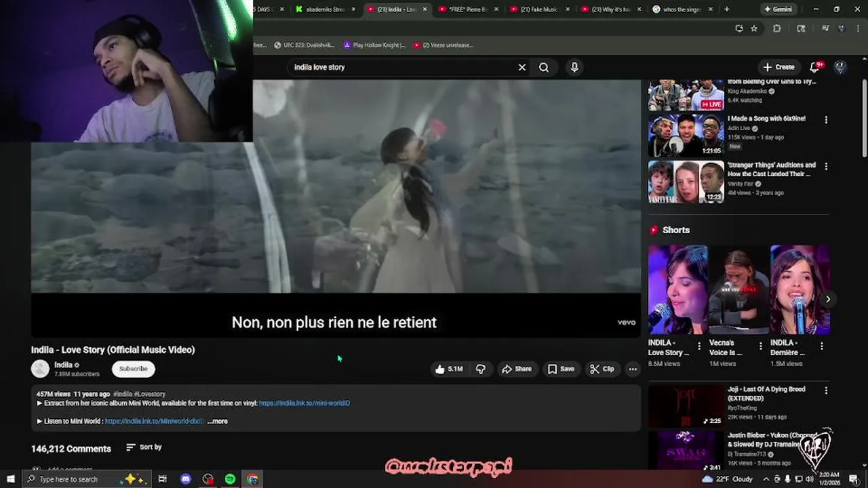
Task: Click the taskbar search box
Action: 88,479
